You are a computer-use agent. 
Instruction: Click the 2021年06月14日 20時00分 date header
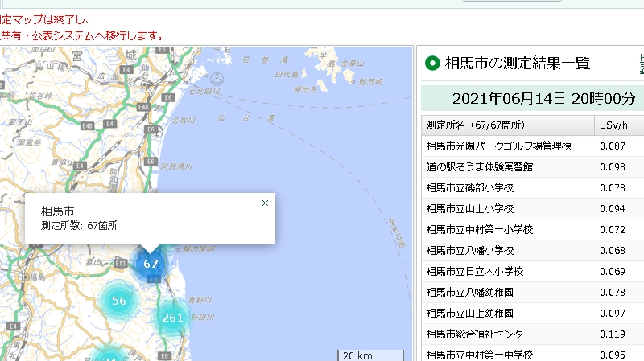pyautogui.click(x=532, y=99)
